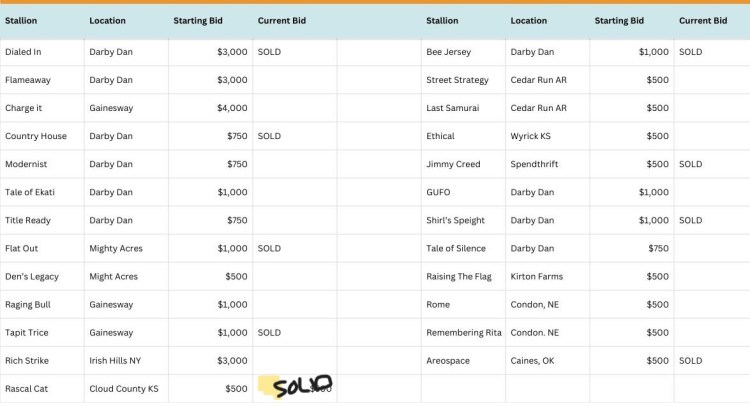The image size is (750, 407).
Task: Select the Spendthrift location cell
Action: (x=537, y=164)
